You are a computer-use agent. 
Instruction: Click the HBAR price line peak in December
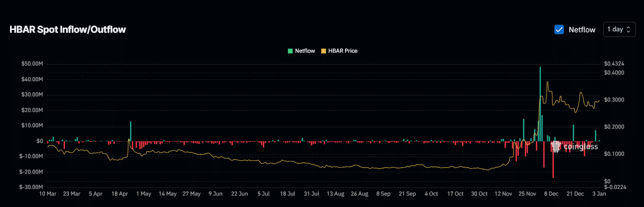pos(548,82)
